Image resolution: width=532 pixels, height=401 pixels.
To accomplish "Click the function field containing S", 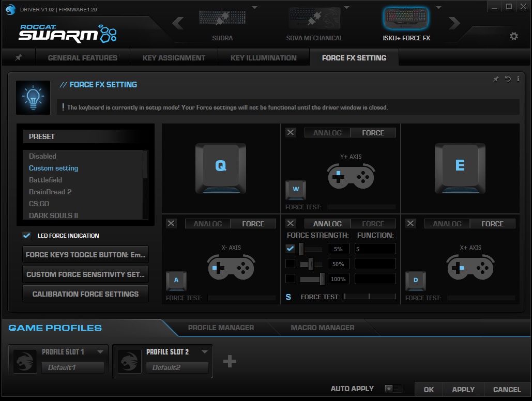I will click(375, 249).
